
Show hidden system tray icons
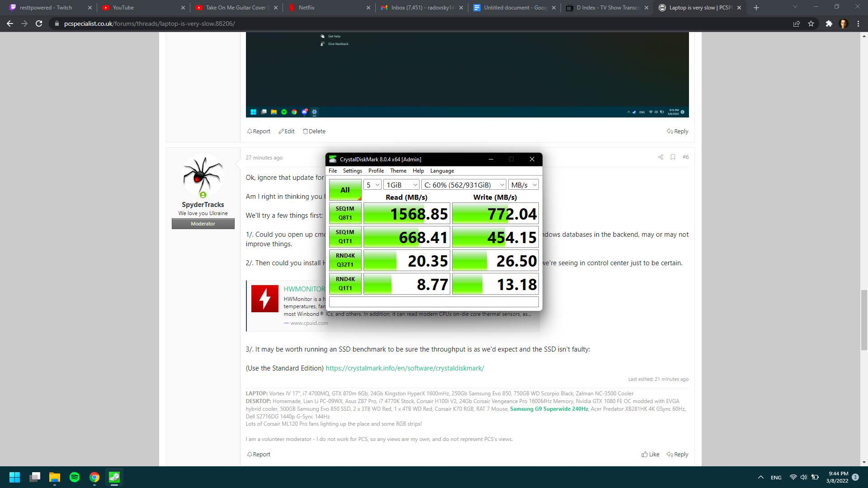761,477
